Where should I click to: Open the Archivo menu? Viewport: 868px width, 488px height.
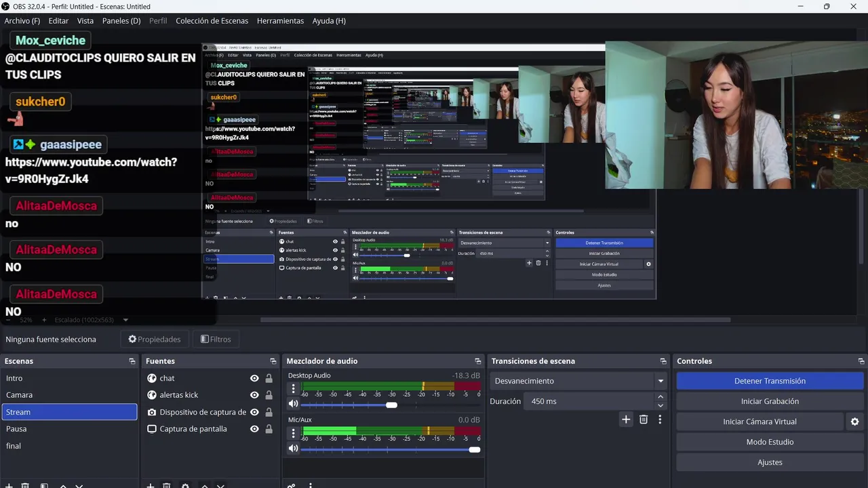[22, 21]
